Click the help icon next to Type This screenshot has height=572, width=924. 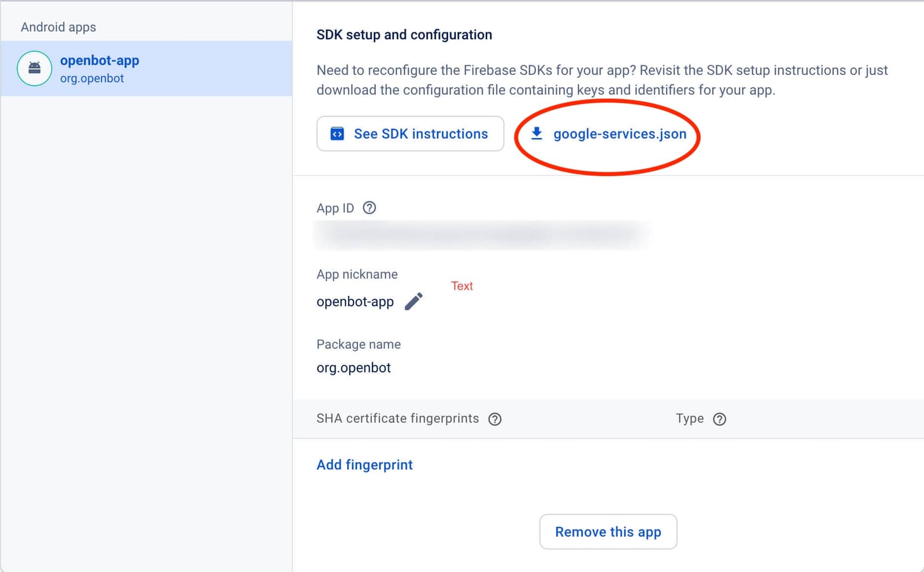coord(720,419)
